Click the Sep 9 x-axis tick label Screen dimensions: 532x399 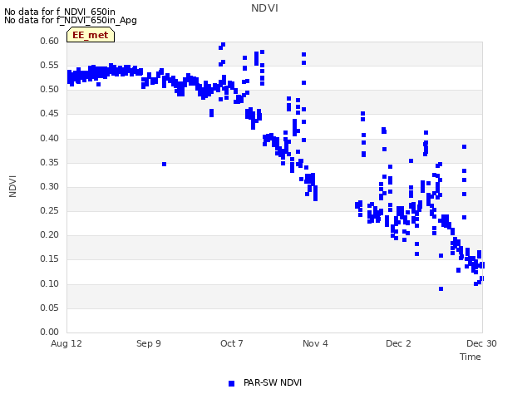coord(149,343)
